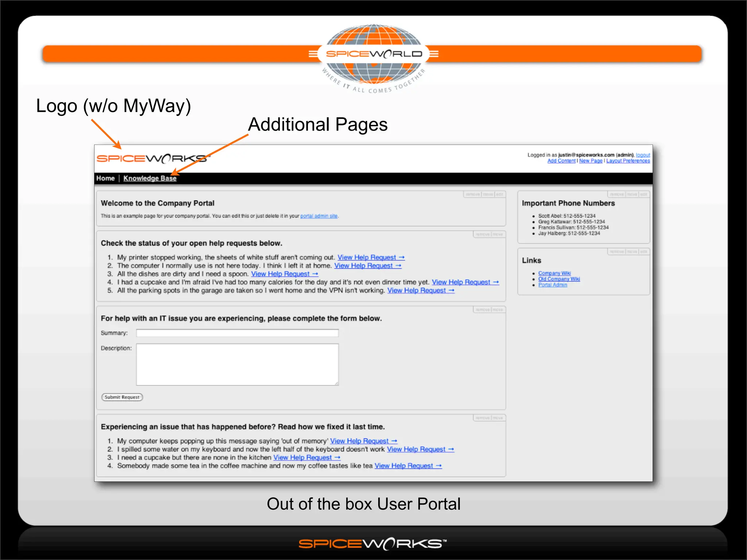View help request for dirty dishes spoon

(x=285, y=274)
